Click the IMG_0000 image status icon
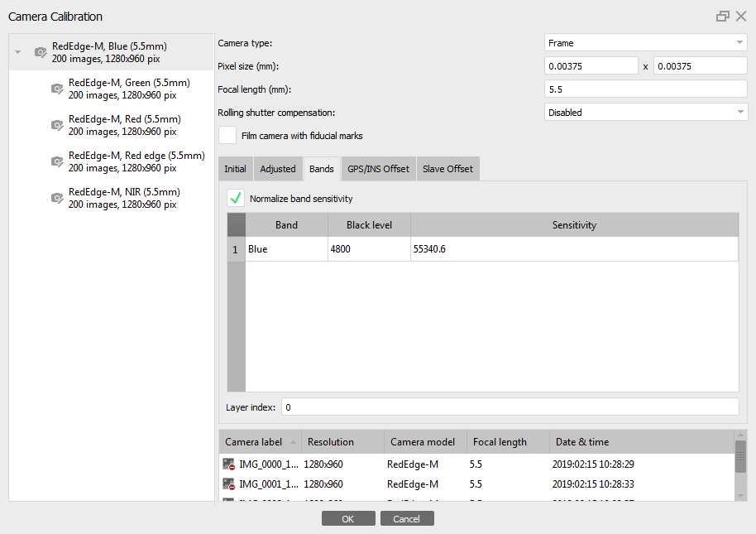The height and width of the screenshot is (534, 756). (x=228, y=464)
